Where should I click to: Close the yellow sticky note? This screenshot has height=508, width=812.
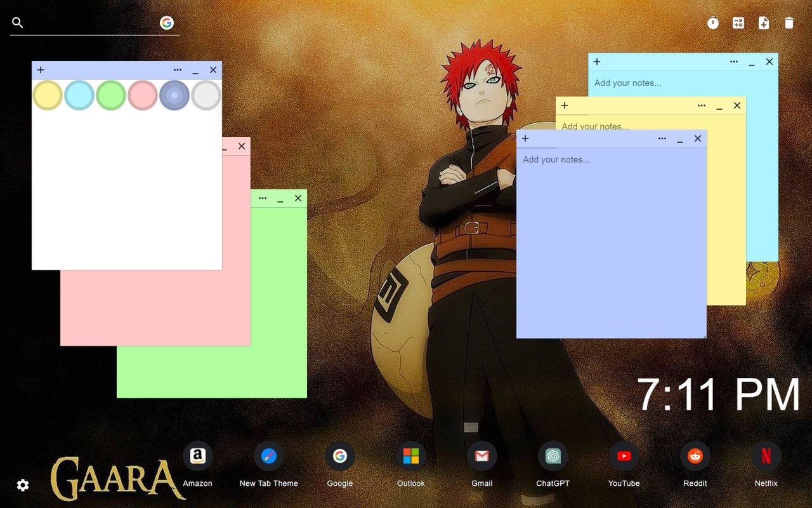coord(737,105)
